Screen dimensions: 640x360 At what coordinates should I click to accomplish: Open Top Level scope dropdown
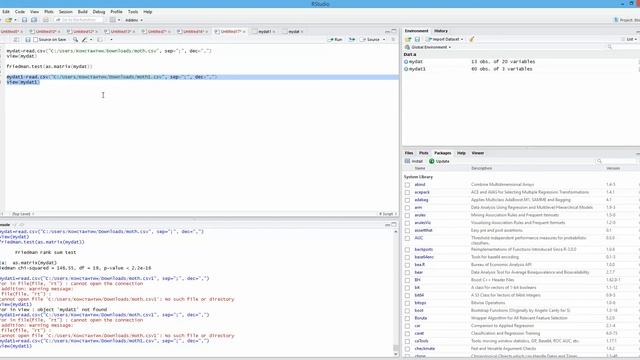pos(23,214)
